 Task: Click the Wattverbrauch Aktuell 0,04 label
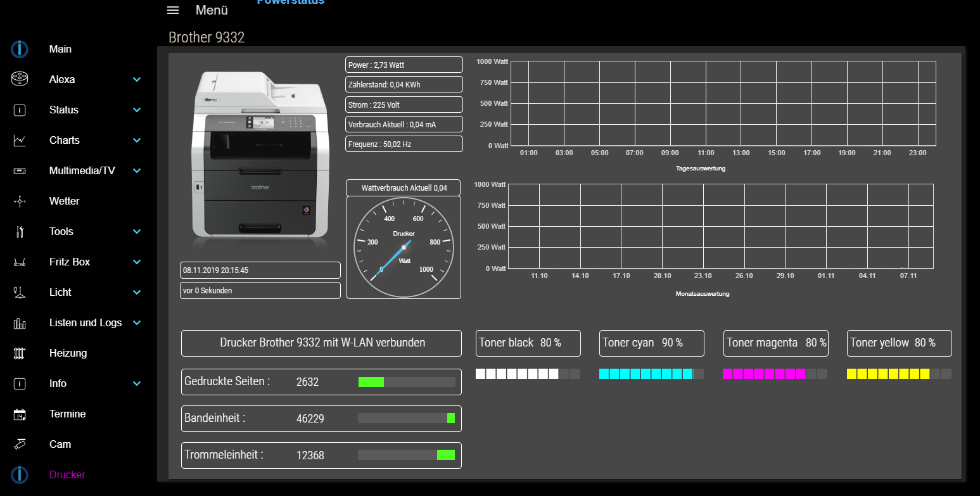click(x=404, y=188)
